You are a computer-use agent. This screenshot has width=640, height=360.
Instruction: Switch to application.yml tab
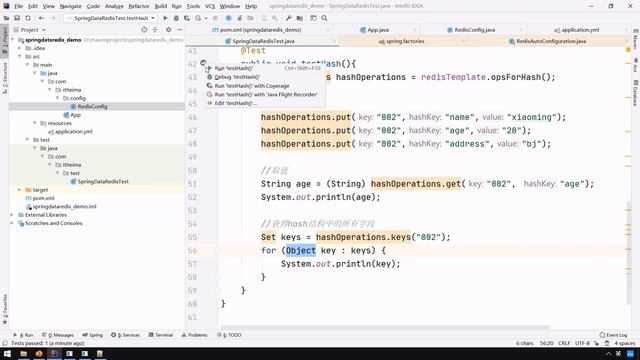[x=578, y=30]
